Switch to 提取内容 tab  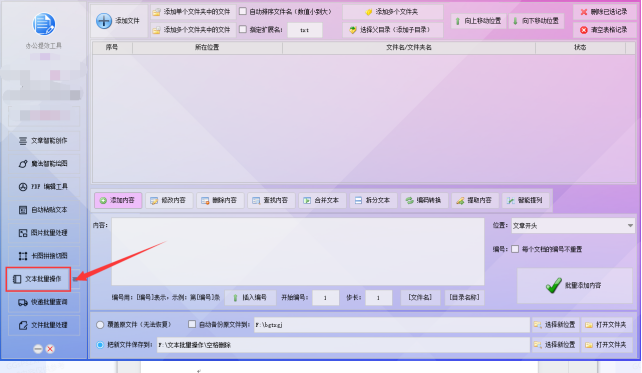click(475, 200)
